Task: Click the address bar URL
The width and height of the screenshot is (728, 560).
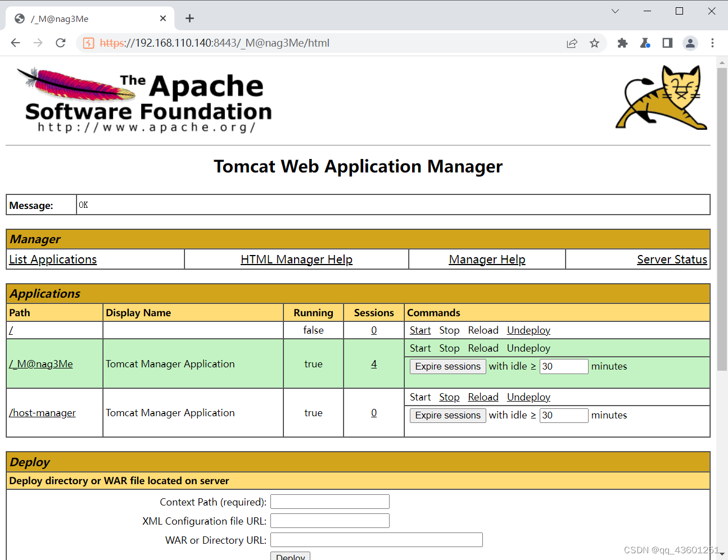Action: (215, 43)
